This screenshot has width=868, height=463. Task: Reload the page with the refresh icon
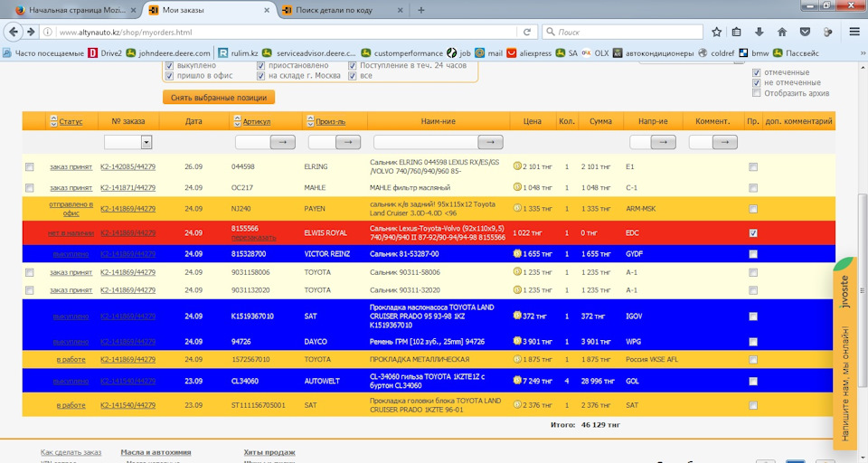click(x=527, y=32)
